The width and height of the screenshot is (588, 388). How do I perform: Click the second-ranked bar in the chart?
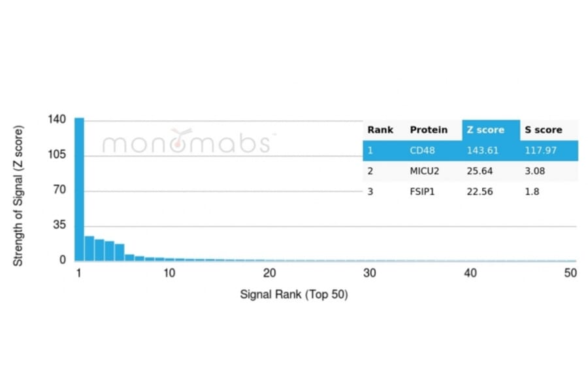[x=90, y=248]
